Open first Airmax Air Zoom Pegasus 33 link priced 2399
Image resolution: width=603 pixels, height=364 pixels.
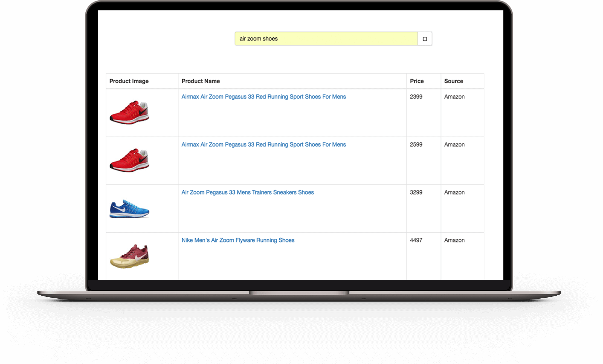click(263, 97)
